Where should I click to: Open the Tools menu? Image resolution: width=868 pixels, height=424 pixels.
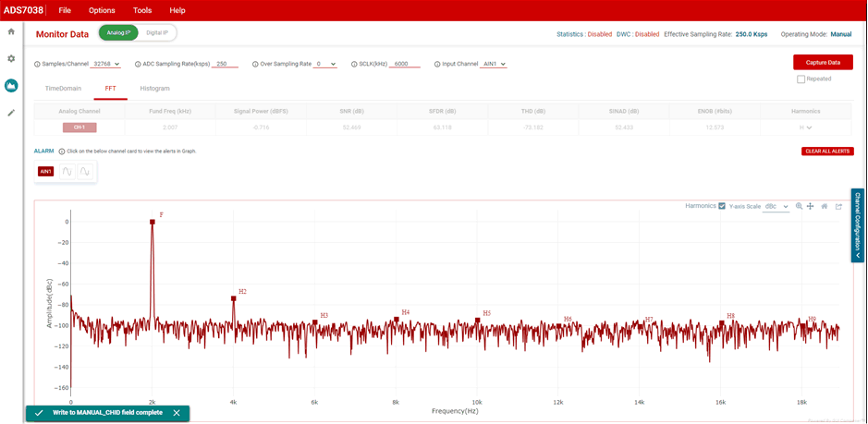pyautogui.click(x=142, y=10)
